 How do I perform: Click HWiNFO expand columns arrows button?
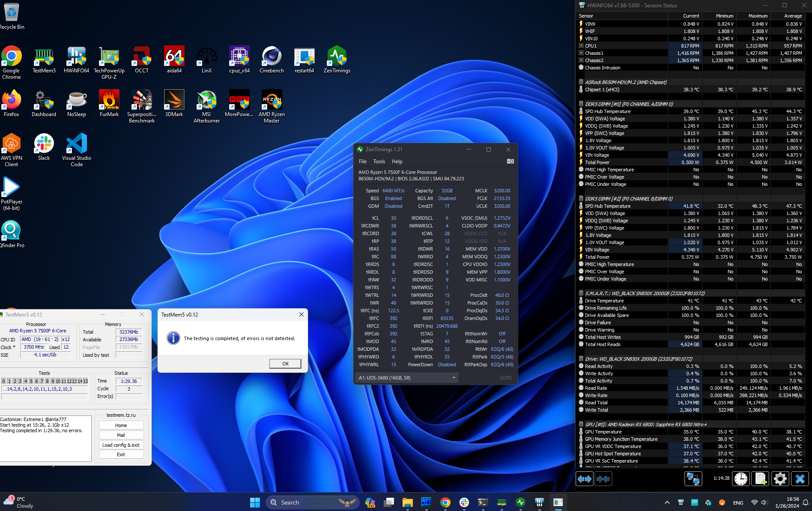[585, 479]
